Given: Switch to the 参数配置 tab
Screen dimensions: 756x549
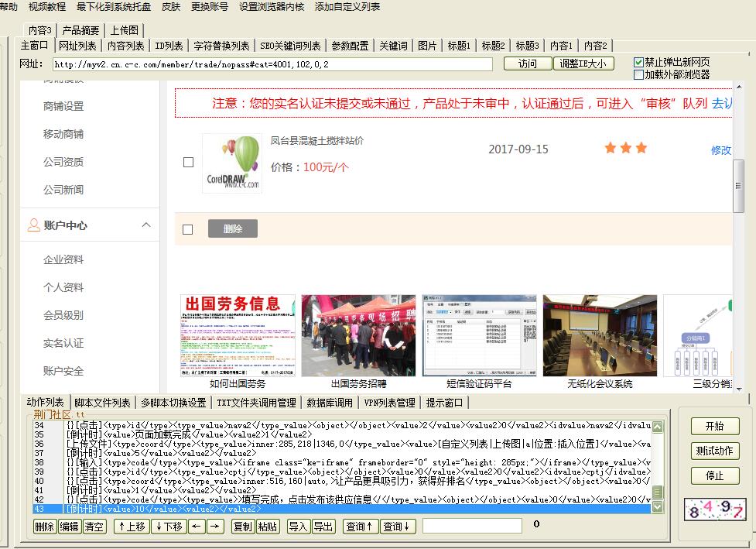Looking at the screenshot, I should tap(350, 46).
